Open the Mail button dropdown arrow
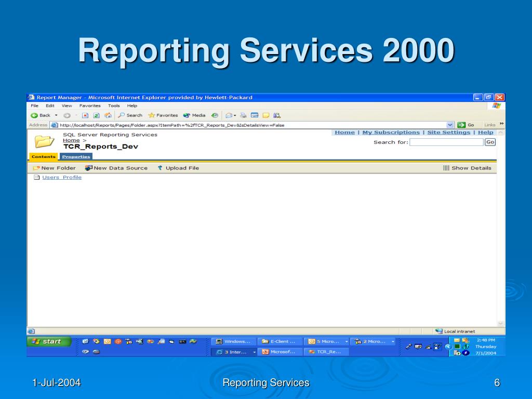 235,115
